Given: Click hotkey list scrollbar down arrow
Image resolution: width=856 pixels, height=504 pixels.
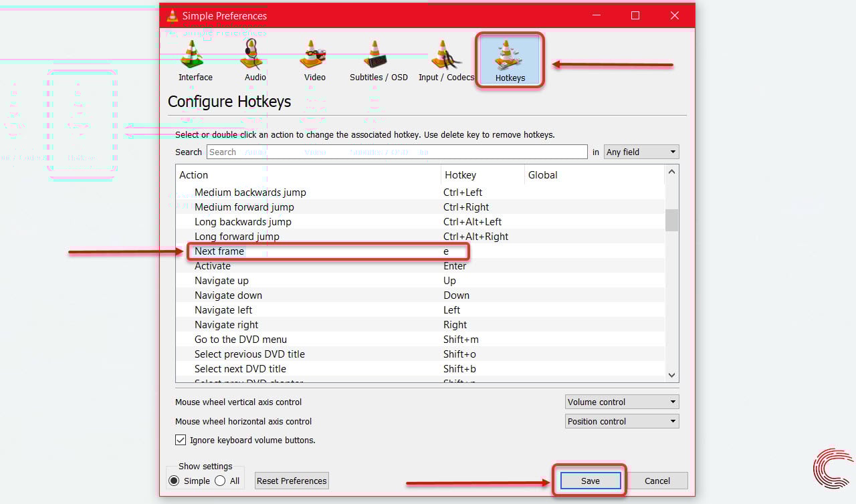Looking at the screenshot, I should 672,375.
